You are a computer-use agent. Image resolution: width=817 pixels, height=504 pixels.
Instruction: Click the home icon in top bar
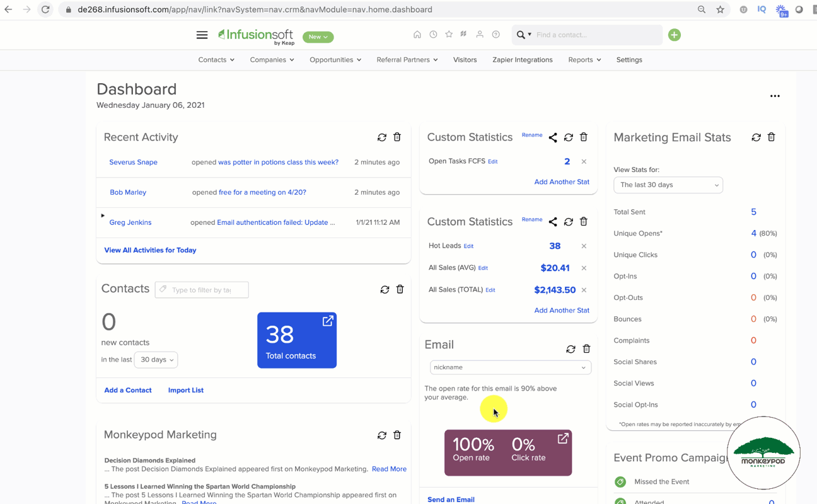coord(417,35)
